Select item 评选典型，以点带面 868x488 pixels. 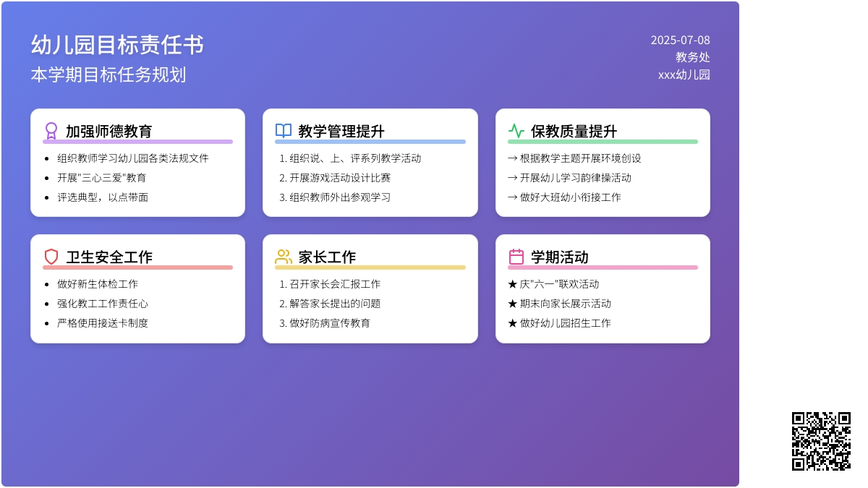tap(103, 197)
